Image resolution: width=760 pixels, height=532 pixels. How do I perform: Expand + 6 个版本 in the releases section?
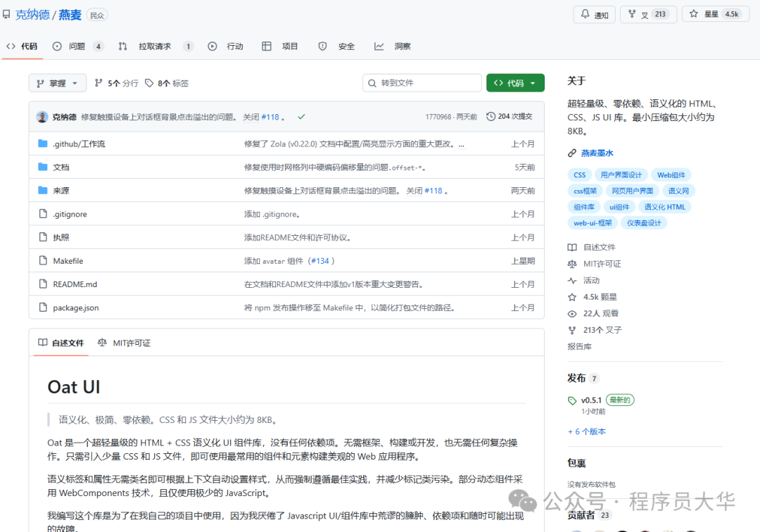pyautogui.click(x=586, y=431)
